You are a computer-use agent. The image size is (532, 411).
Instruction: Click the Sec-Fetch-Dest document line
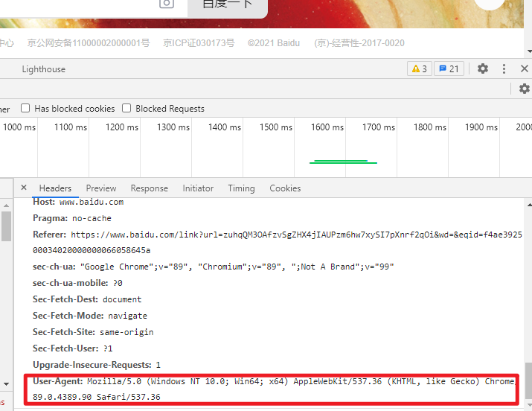(87, 299)
